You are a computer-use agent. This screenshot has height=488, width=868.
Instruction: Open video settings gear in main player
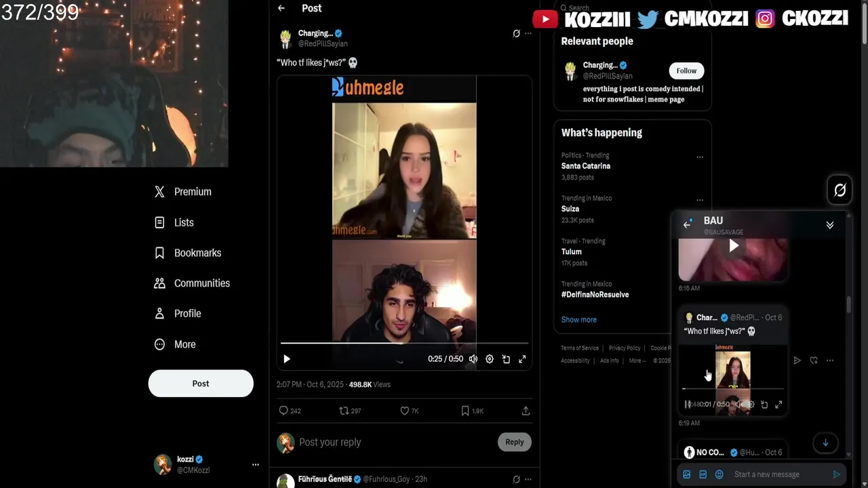490,359
